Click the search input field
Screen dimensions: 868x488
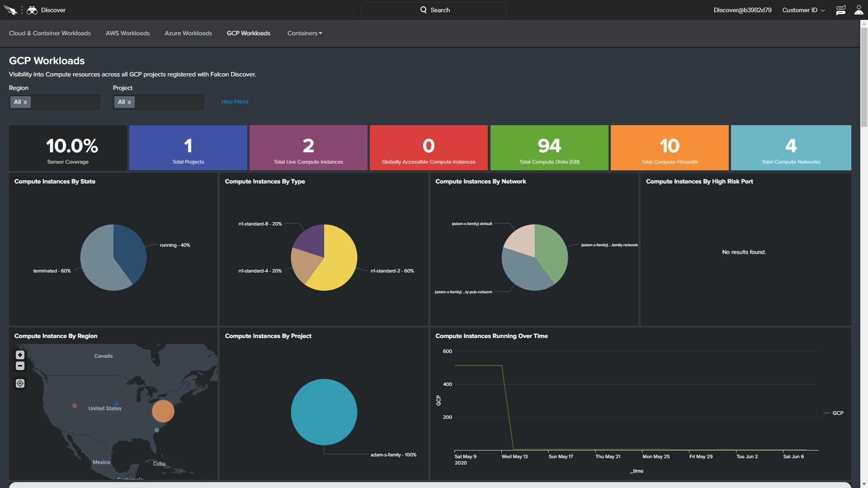(434, 10)
